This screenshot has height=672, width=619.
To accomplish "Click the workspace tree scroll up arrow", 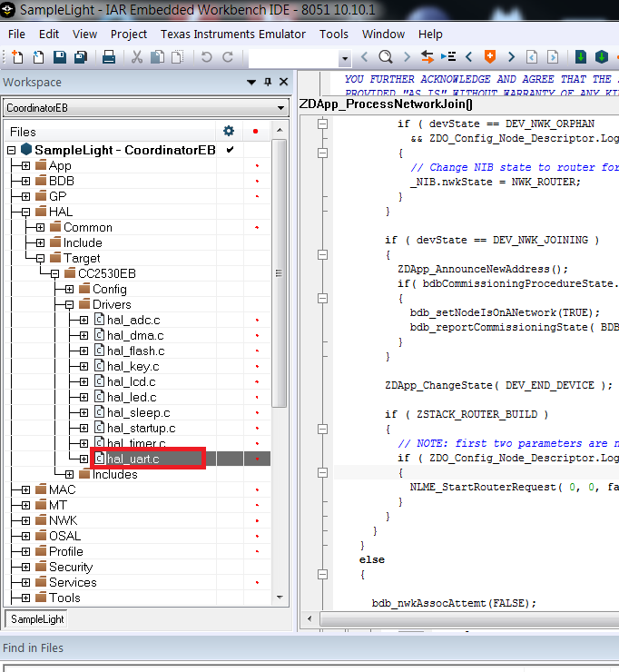I will pyautogui.click(x=280, y=130).
